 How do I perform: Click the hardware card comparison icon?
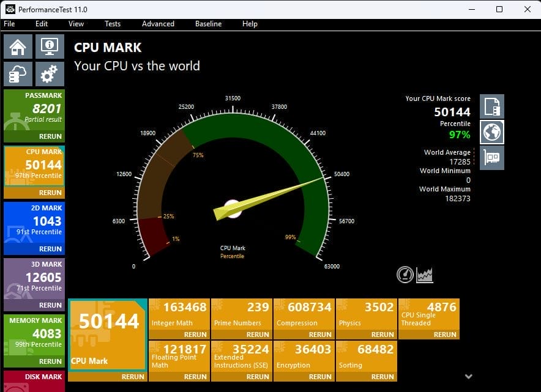point(492,158)
